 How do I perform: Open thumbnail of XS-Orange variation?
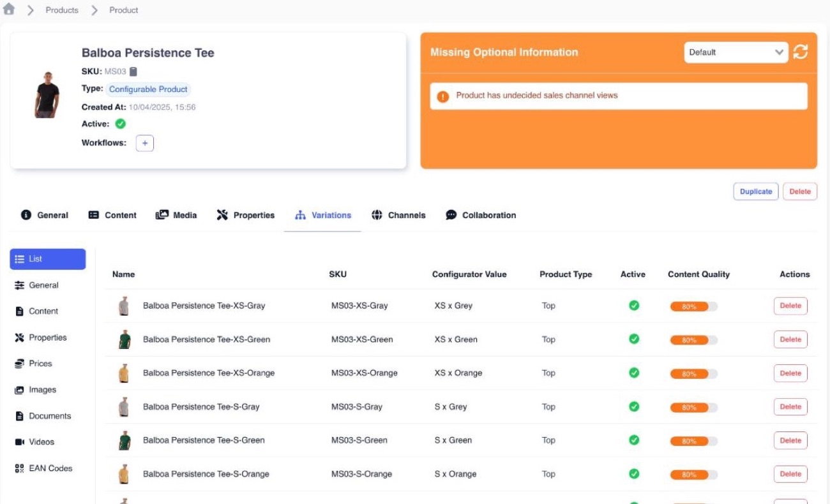pyautogui.click(x=124, y=373)
